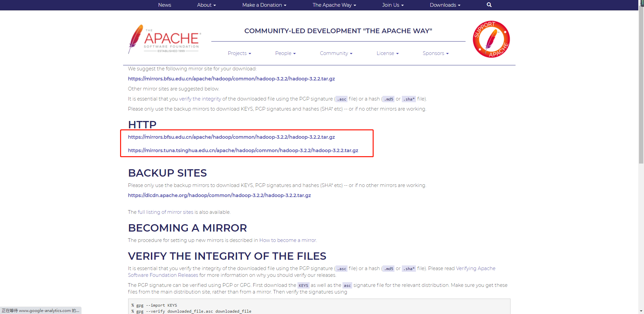
Task: Click the browser status bar loading text
Action: [41, 311]
